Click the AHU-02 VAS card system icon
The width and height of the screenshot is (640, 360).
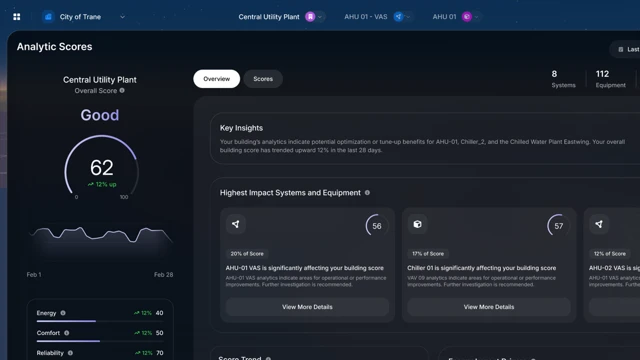(x=599, y=224)
